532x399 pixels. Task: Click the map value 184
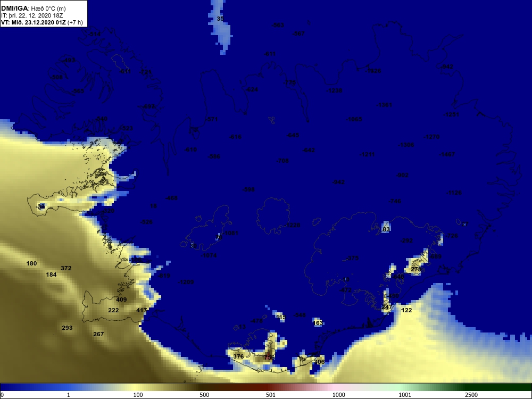(x=51, y=275)
